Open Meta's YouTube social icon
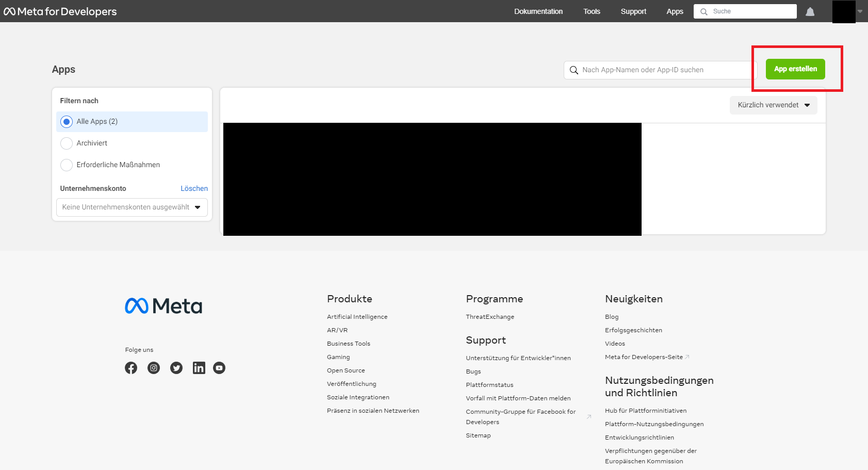Screen dimensions: 868x470 tap(219, 368)
